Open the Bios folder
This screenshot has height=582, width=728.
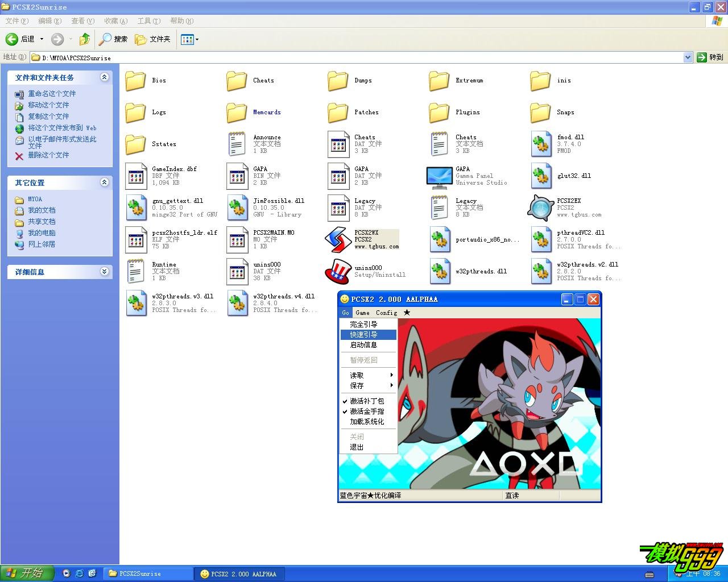(135, 80)
